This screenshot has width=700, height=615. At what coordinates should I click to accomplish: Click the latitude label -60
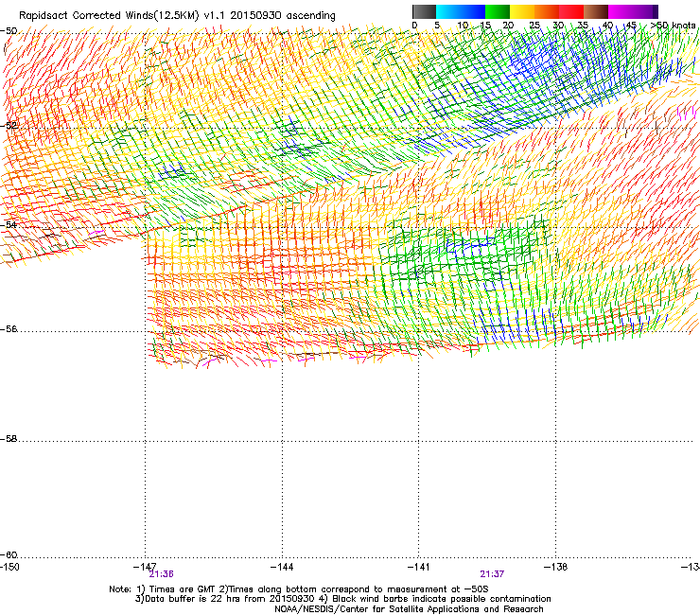[9, 554]
